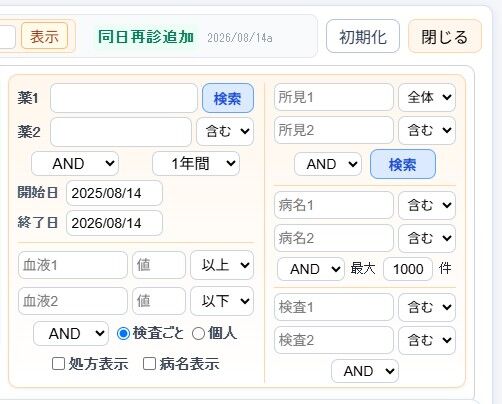This screenshot has width=502, height=404.
Task: Click the 最大 count field showing 1000
Action: (408, 269)
